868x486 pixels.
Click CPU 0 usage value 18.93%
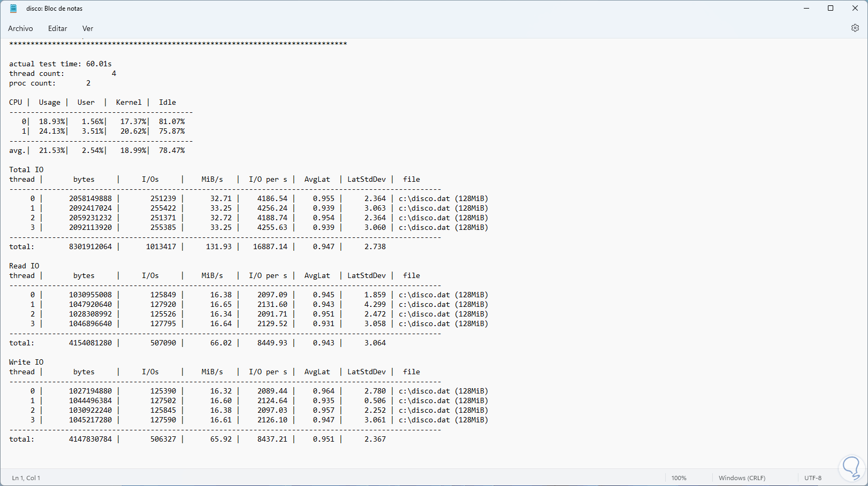[52, 121]
